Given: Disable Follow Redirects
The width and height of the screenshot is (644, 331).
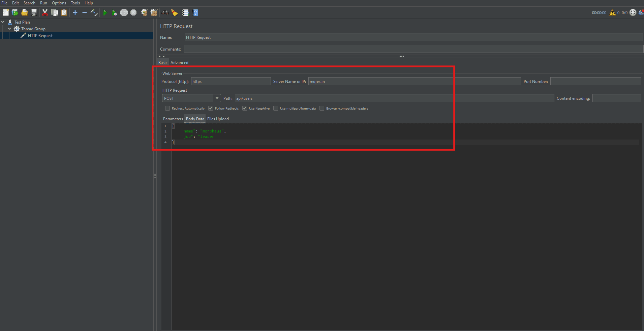Looking at the screenshot, I should (211, 108).
